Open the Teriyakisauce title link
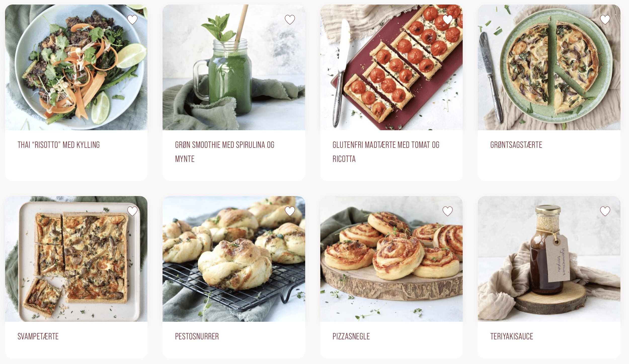 [x=512, y=336]
